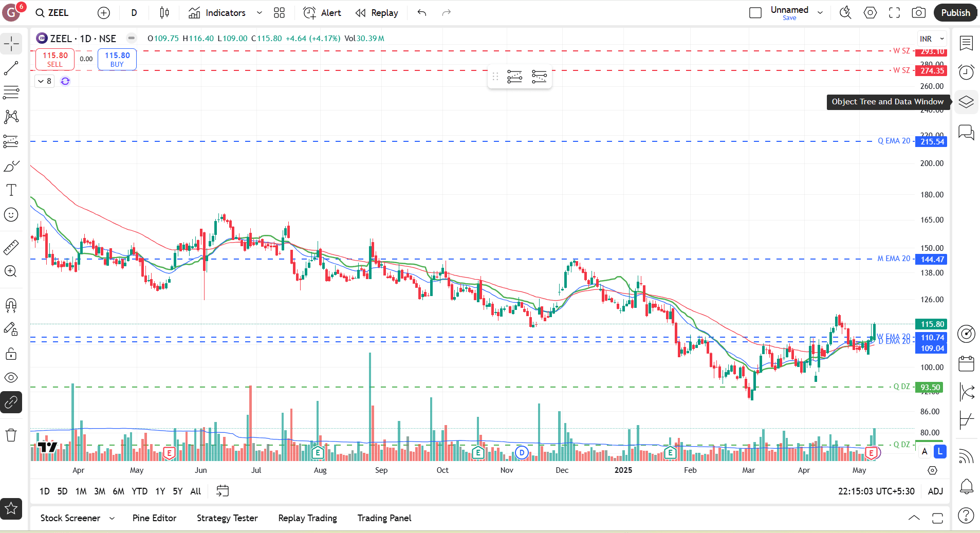Open quick search lightning icon
The width and height of the screenshot is (980, 533).
[845, 13]
